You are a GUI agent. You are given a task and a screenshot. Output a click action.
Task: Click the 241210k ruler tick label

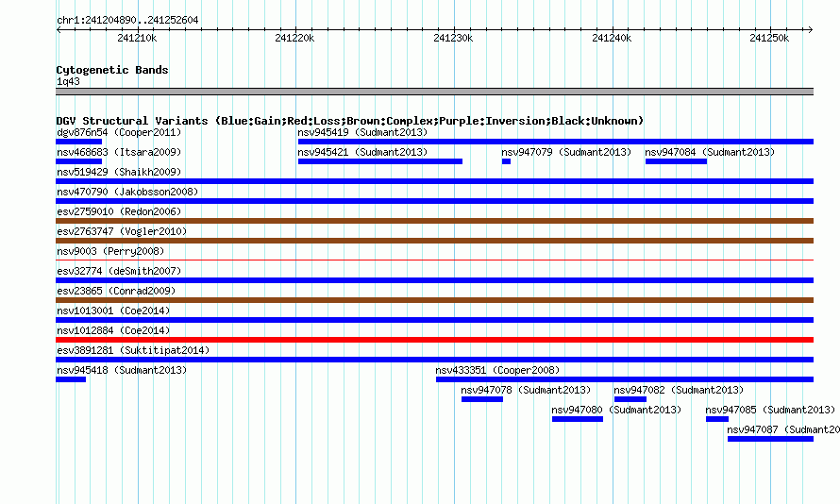click(137, 38)
